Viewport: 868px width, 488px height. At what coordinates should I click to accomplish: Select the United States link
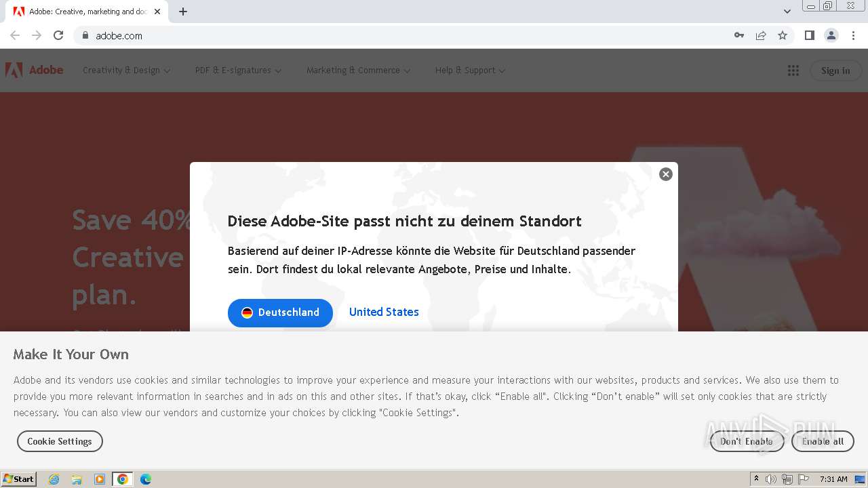pos(384,312)
